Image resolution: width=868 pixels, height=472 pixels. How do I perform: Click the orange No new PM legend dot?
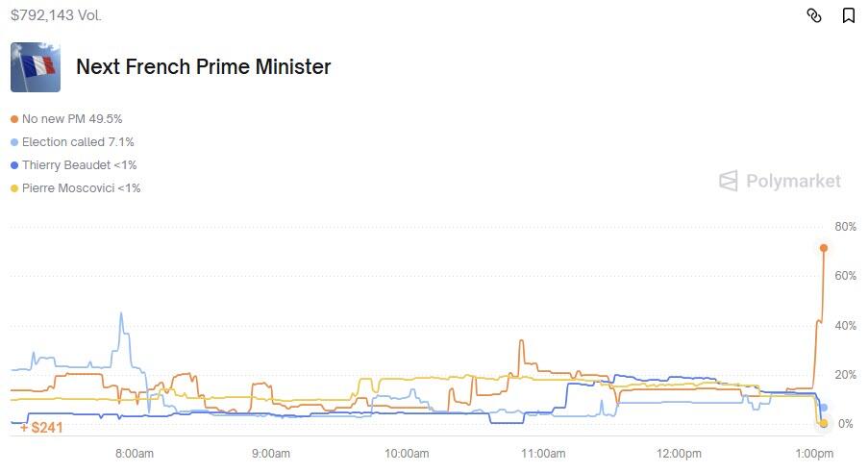(13, 119)
